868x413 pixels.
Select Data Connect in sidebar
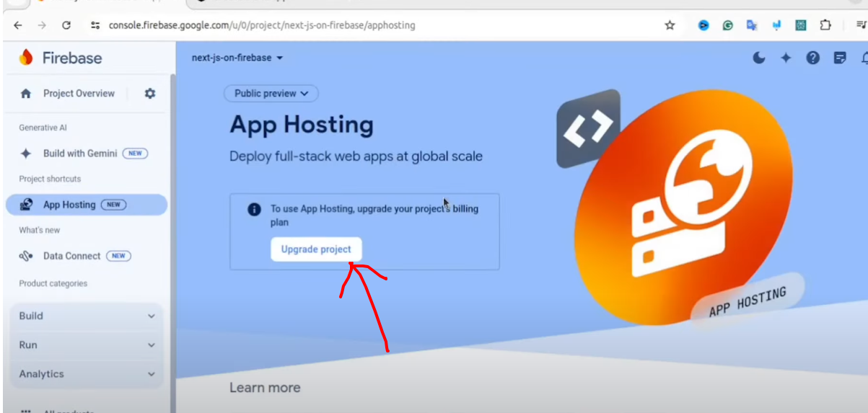point(87,256)
